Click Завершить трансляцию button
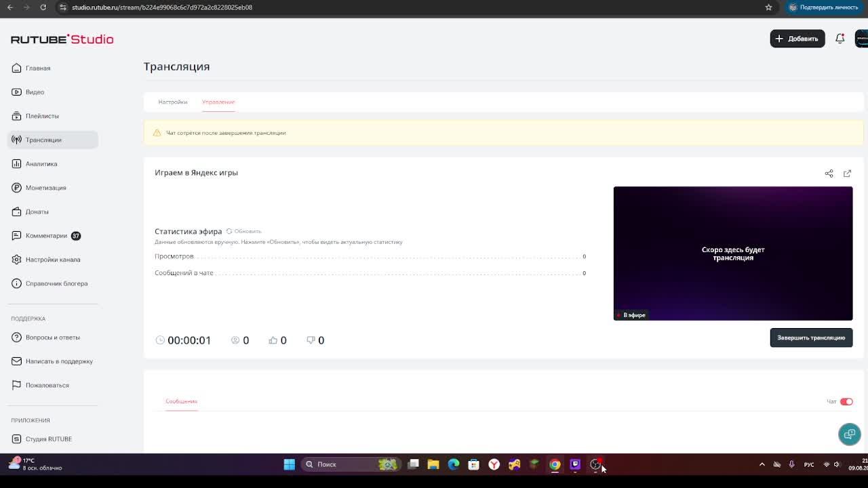868x488 pixels. tap(811, 338)
